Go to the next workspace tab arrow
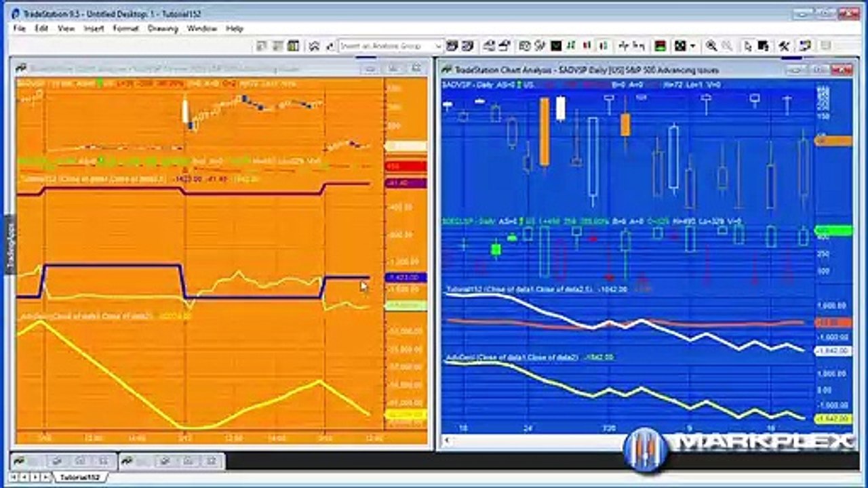This screenshot has width=868, height=488. [x=34, y=477]
